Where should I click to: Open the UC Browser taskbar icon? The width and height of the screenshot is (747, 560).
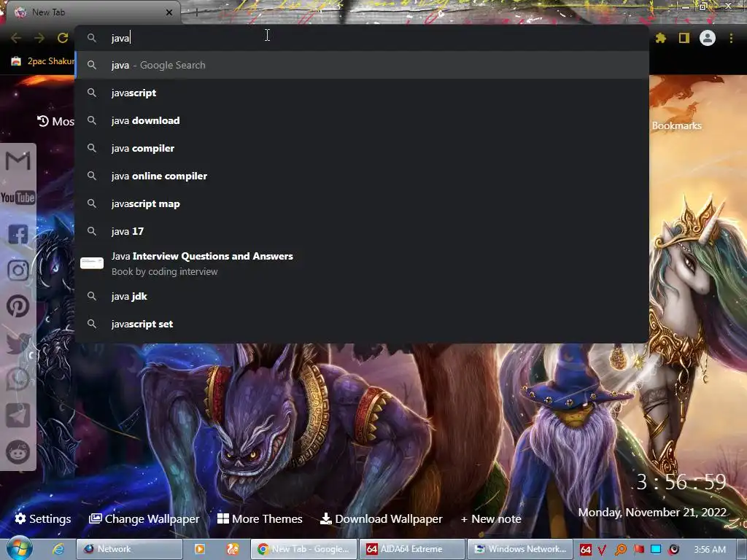tap(233, 549)
